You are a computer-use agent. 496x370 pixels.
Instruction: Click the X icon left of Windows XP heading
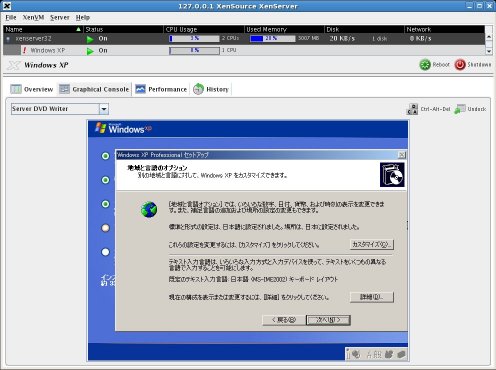tap(14, 65)
